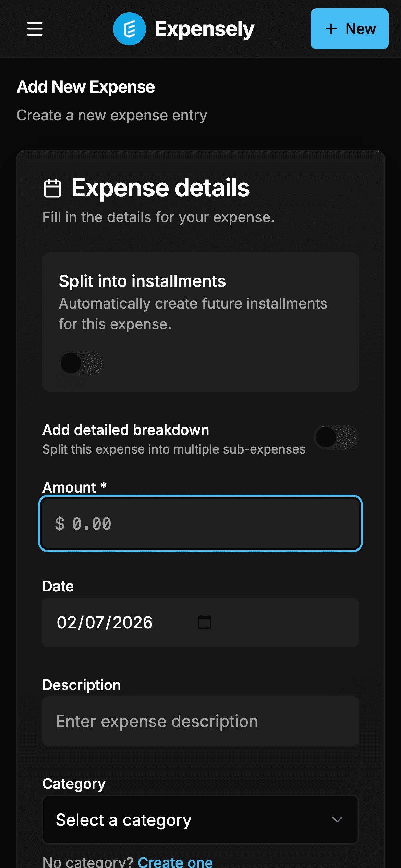Screen dimensions: 401x868
Task: Click the Add New Expense page title
Action: (x=86, y=87)
